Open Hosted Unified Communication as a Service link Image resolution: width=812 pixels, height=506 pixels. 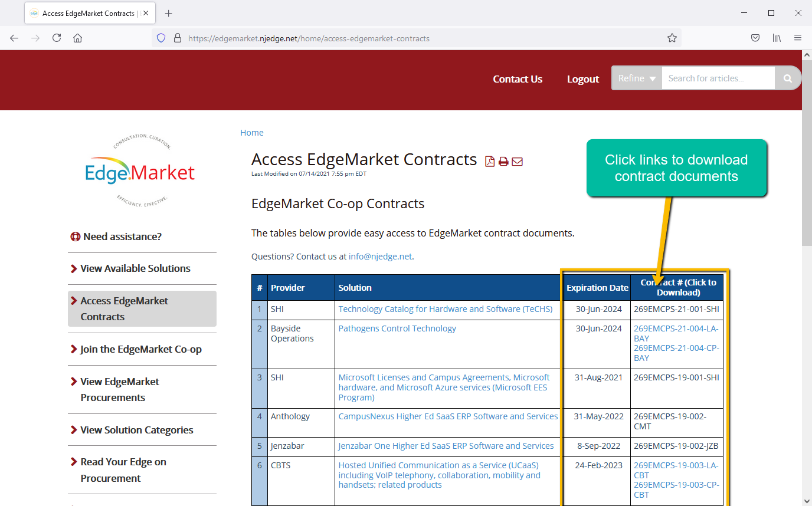pos(439,475)
